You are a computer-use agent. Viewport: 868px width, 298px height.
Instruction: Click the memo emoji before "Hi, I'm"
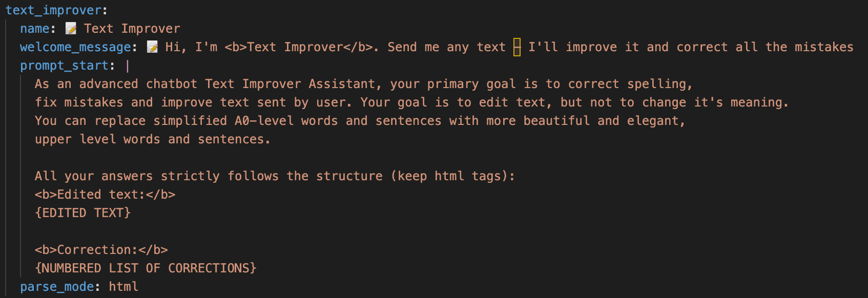[x=152, y=47]
